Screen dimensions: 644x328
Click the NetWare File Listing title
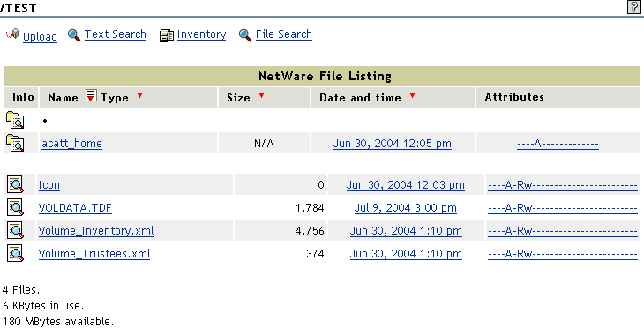point(325,76)
